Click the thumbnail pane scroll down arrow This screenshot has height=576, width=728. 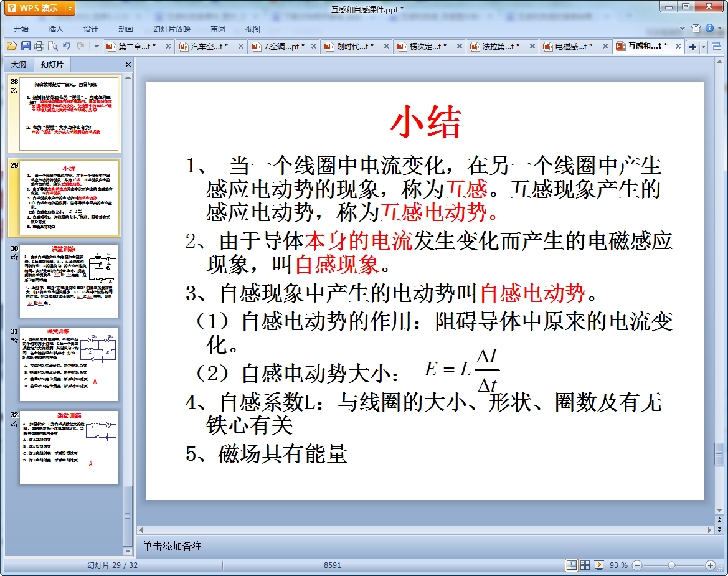(x=128, y=551)
